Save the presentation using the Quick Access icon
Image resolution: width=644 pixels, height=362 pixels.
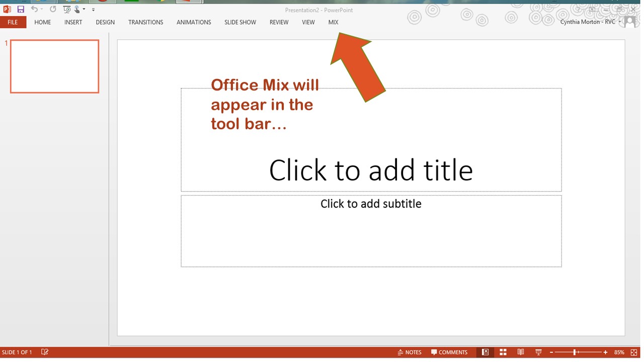tap(20, 9)
